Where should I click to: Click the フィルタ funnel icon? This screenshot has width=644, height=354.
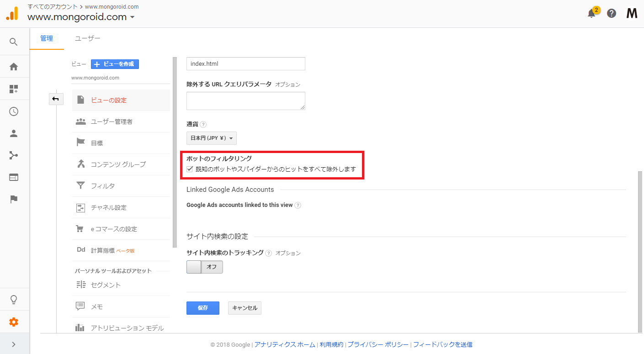81,185
